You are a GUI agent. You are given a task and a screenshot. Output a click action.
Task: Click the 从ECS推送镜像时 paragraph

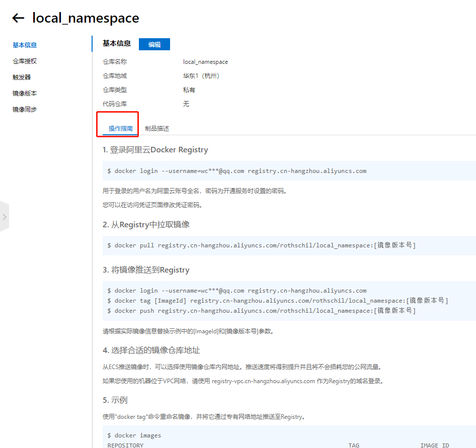[242, 368]
